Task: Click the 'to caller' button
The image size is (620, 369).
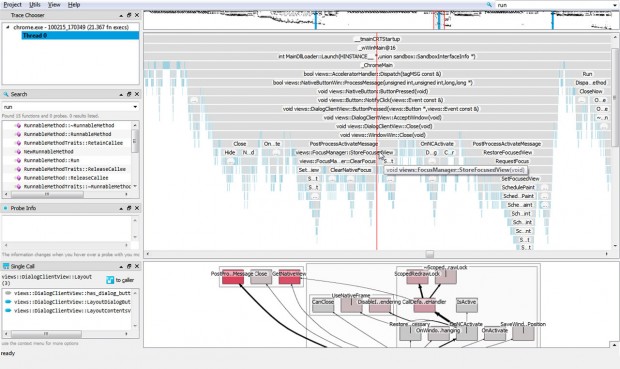Action: click(x=120, y=280)
